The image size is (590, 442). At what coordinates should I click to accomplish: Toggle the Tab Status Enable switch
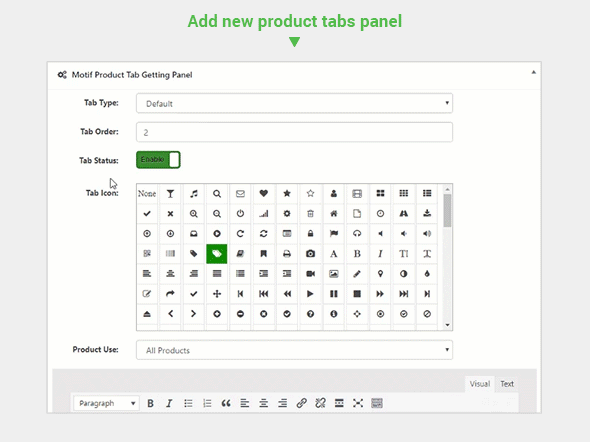[158, 160]
